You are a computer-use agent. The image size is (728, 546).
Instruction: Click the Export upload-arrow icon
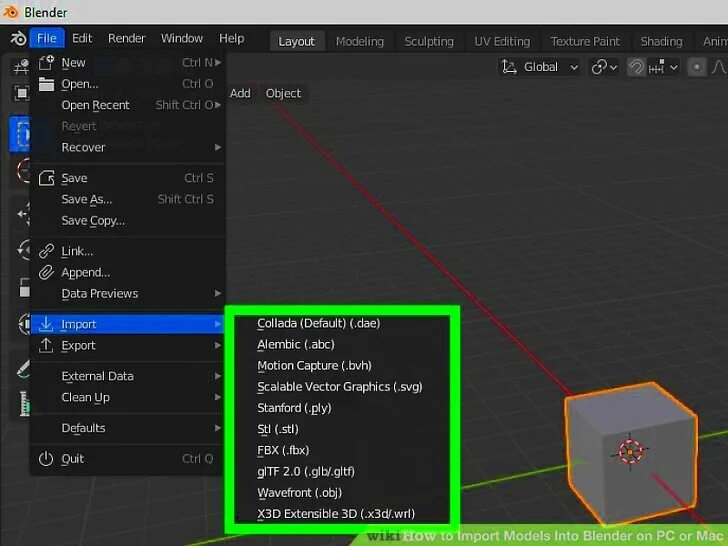pyautogui.click(x=46, y=345)
